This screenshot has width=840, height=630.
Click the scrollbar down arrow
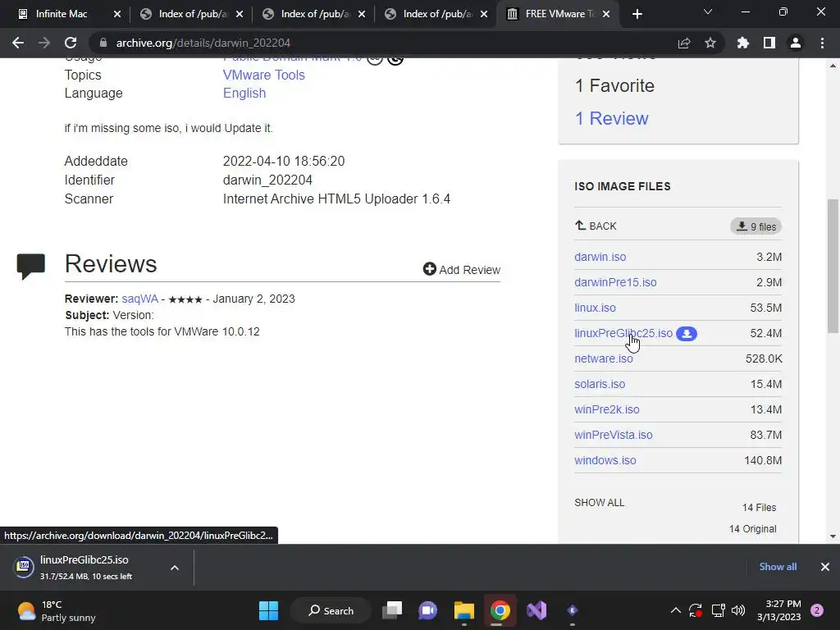833,536
